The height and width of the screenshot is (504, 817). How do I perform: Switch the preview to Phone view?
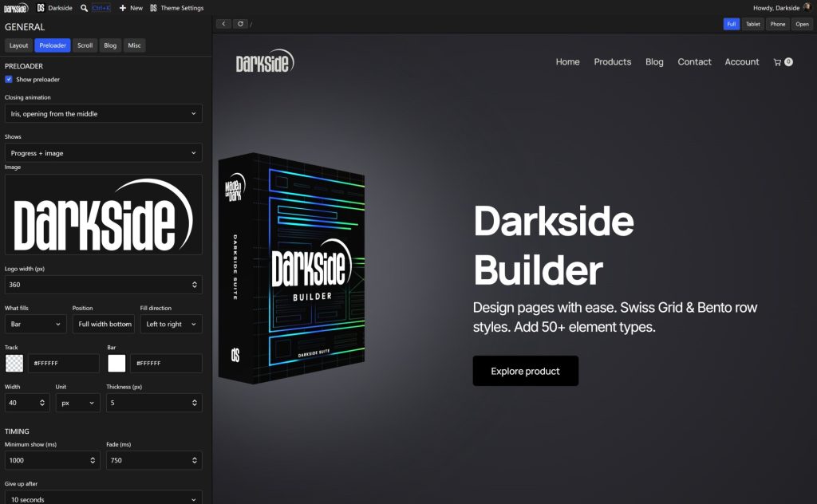point(777,24)
